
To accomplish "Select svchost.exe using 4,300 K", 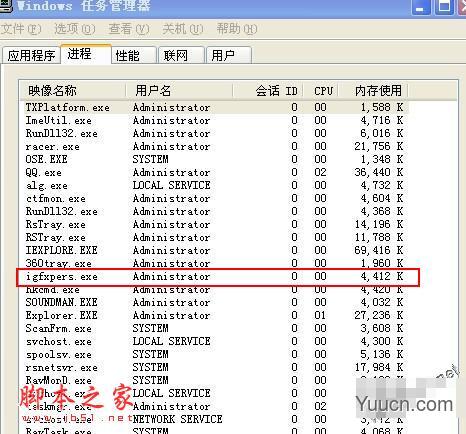I will click(214, 342).
